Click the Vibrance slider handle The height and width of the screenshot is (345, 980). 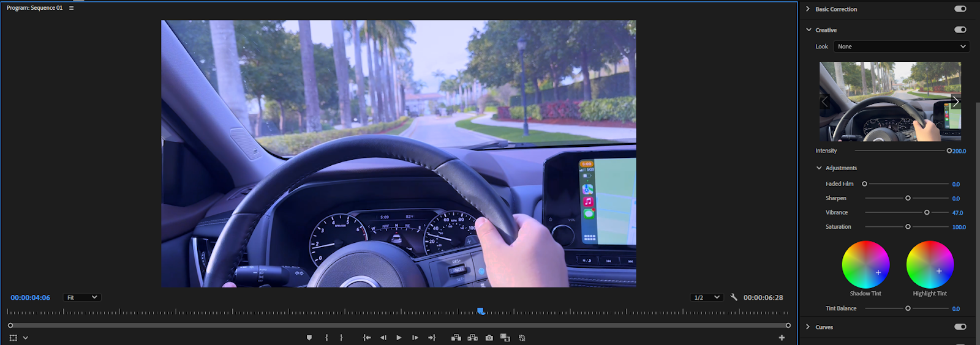(927, 212)
